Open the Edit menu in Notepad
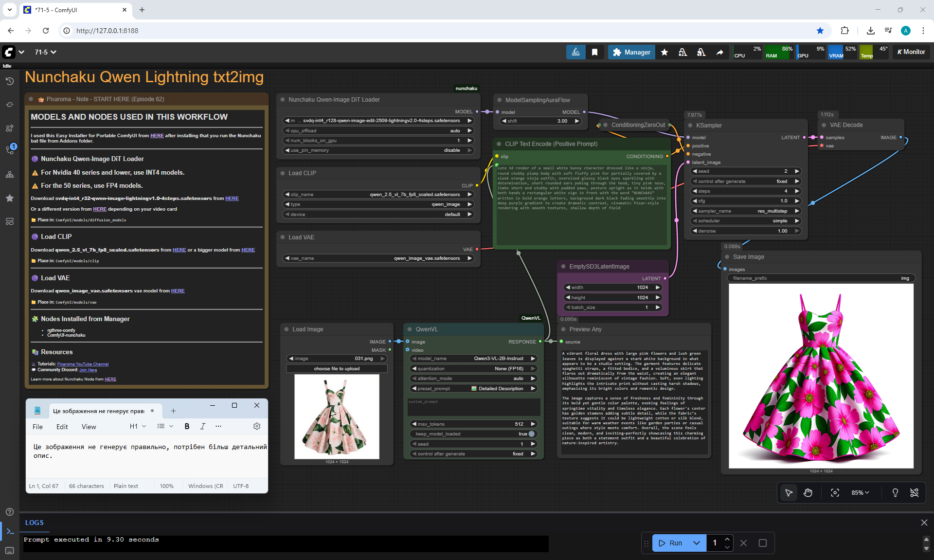934x560 pixels. 62,427
